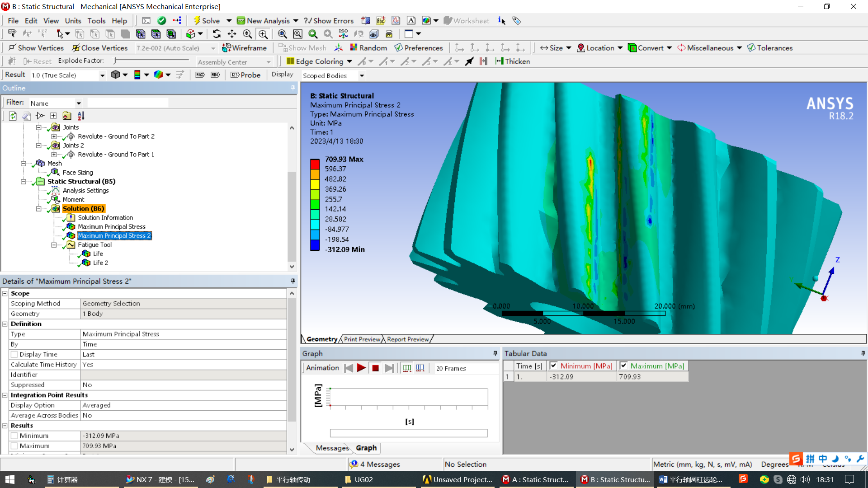Collapse the Solution (B6) tree node
Screen dimensions: 868x488
39,209
